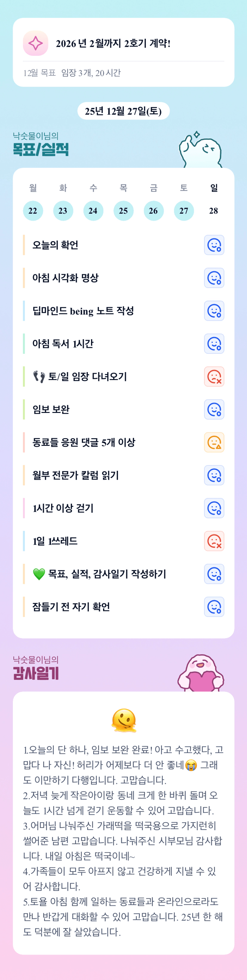Click the status face icon for 아침 시각화 명상
The image size is (247, 980).
tap(214, 278)
